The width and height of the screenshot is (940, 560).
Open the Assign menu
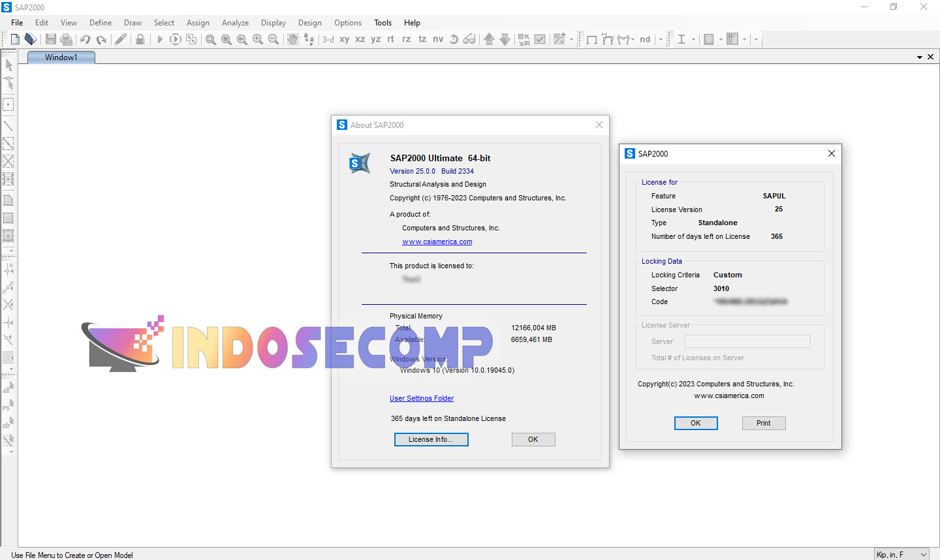(x=198, y=22)
